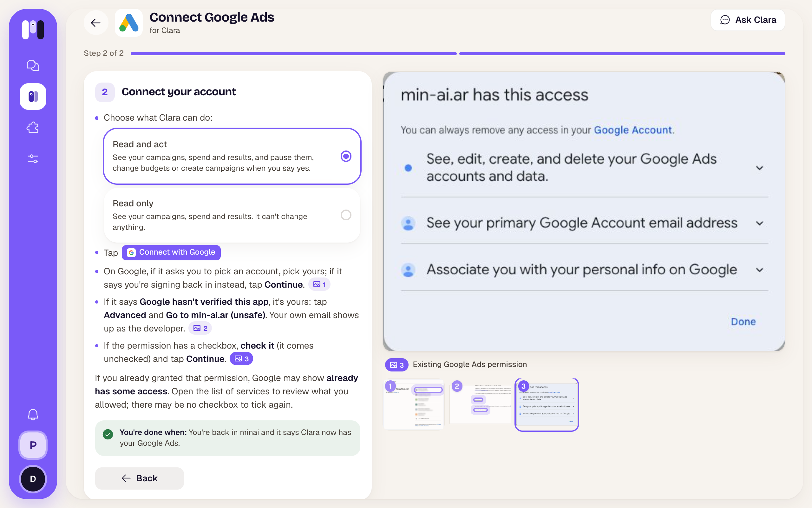This screenshot has height=508, width=812.
Task: Expand Google Ads accounts permission chevron
Action: [759, 168]
